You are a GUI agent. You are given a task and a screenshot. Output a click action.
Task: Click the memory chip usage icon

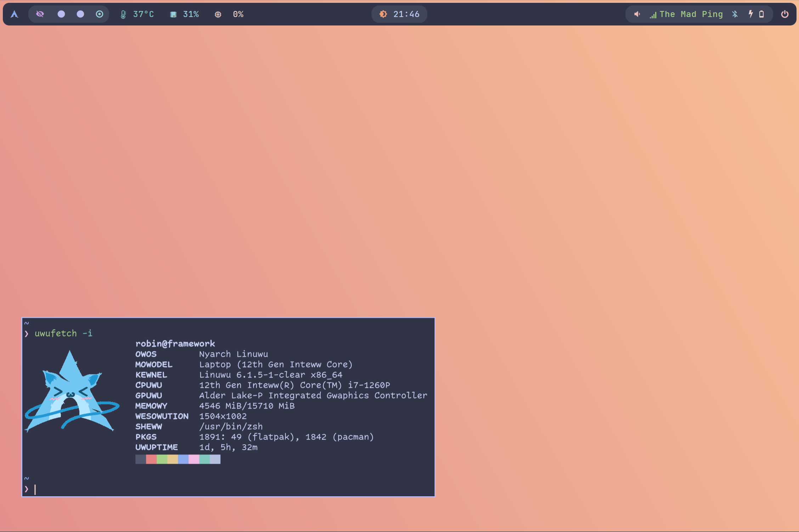tap(173, 15)
